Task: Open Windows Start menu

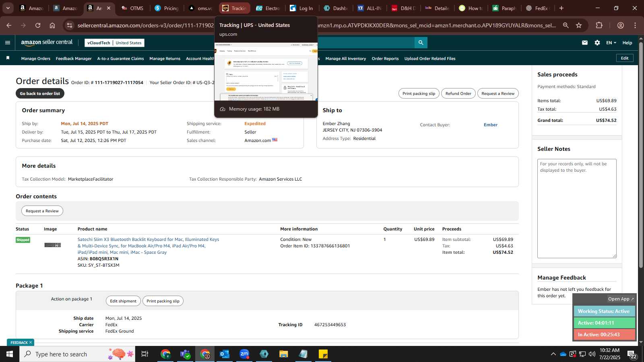Action: [x=10, y=354]
